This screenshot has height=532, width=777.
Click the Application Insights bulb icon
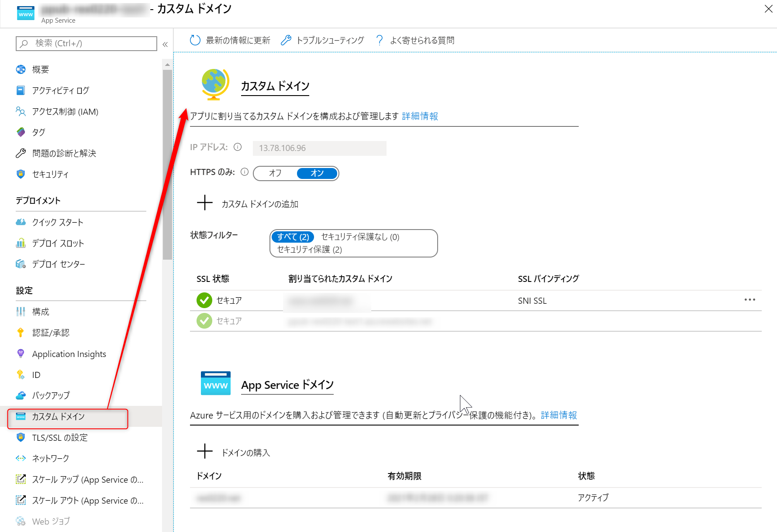(x=21, y=354)
